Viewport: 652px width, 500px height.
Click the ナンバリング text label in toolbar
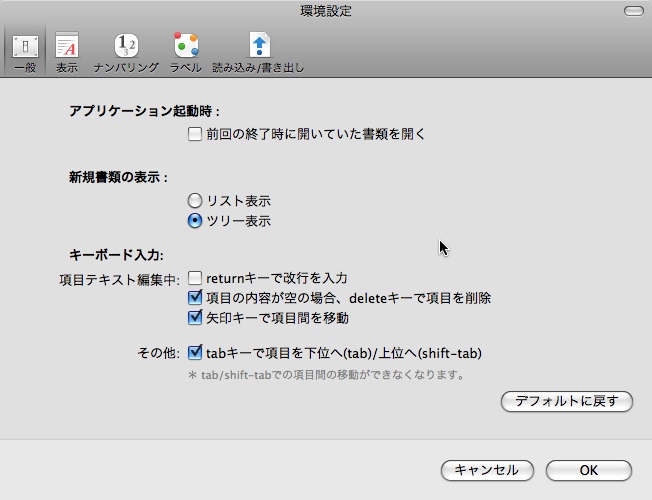tap(126, 69)
